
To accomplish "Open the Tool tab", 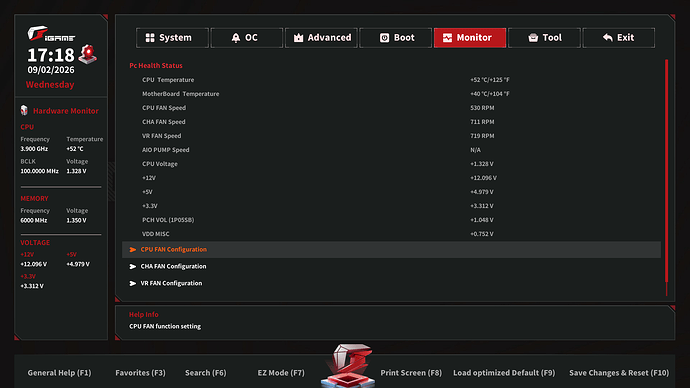I will (x=544, y=38).
